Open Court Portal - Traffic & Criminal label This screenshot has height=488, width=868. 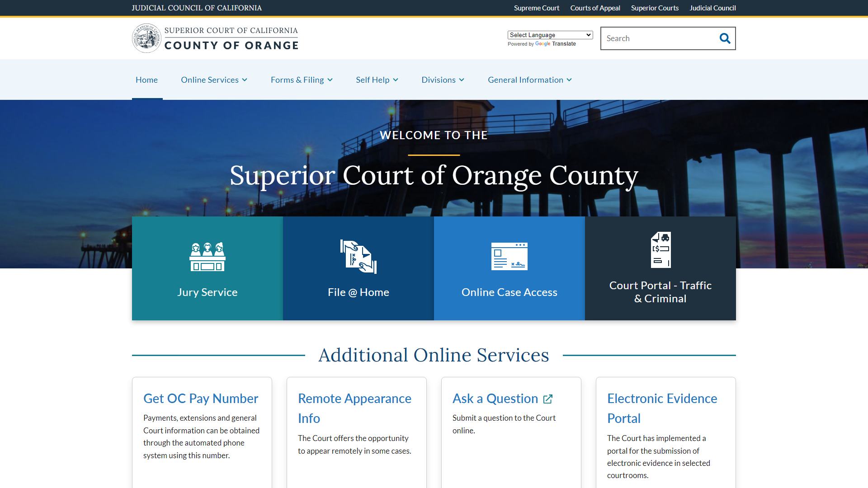[x=660, y=292]
